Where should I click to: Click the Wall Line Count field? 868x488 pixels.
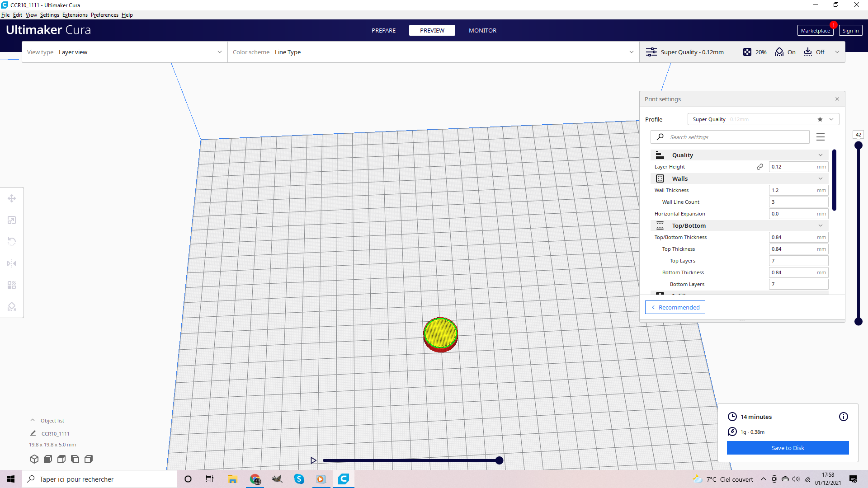pyautogui.click(x=798, y=202)
